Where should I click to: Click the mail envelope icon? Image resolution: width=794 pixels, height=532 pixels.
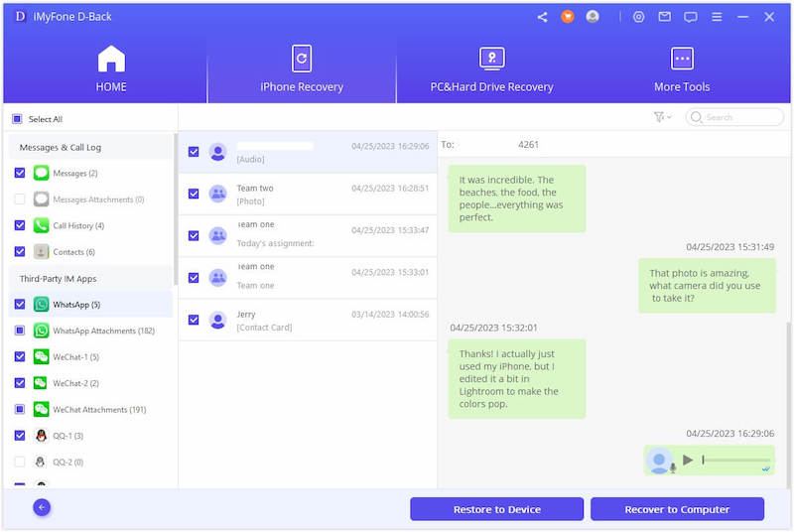(665, 17)
